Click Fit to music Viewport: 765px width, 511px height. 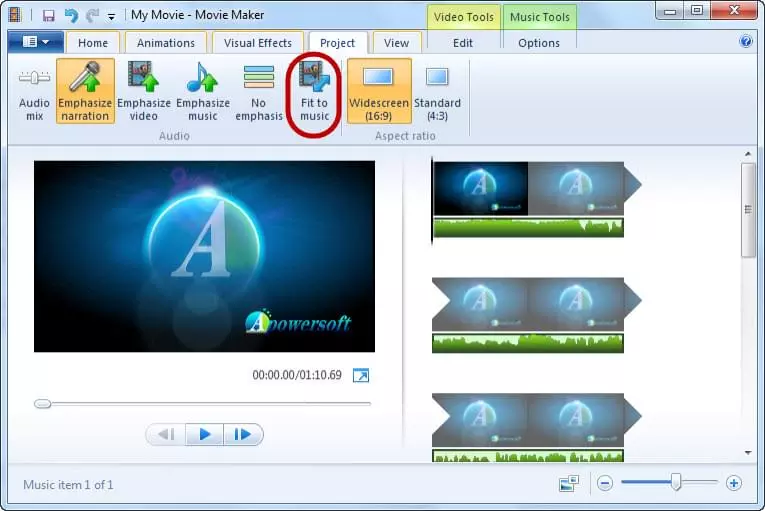click(x=314, y=91)
